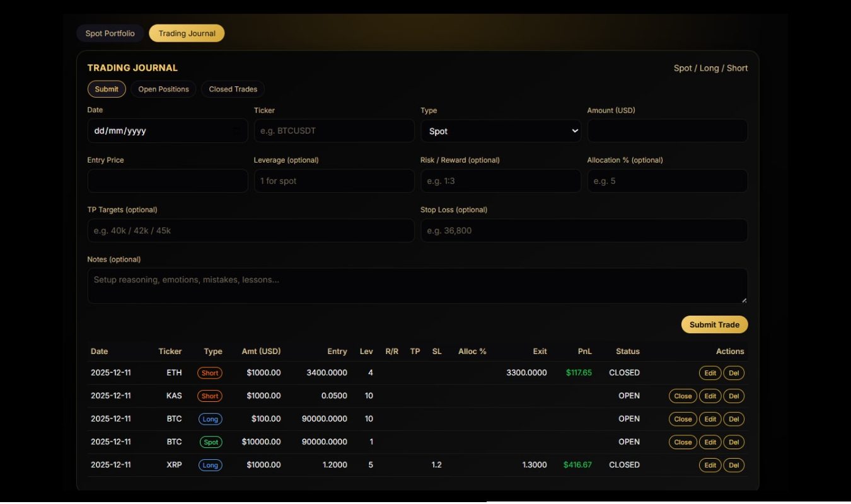Delete the XRP trade entry

[733, 465]
